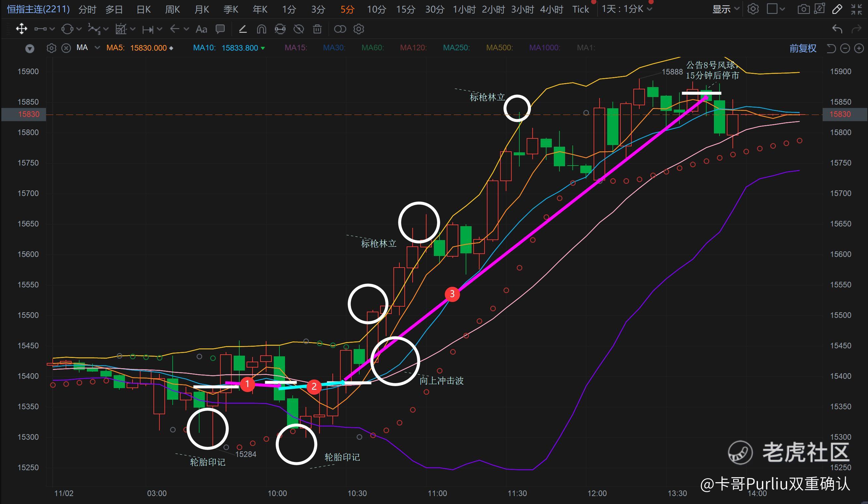Take a chart screenshot with camera icon
Image resolution: width=868 pixels, height=504 pixels.
[x=803, y=9]
